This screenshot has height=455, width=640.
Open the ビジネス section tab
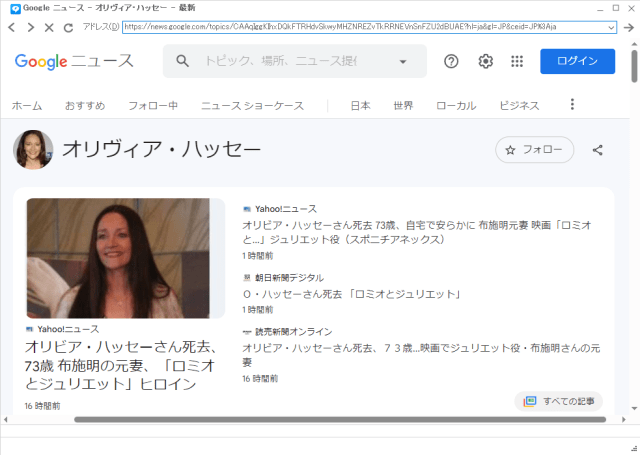(519, 106)
